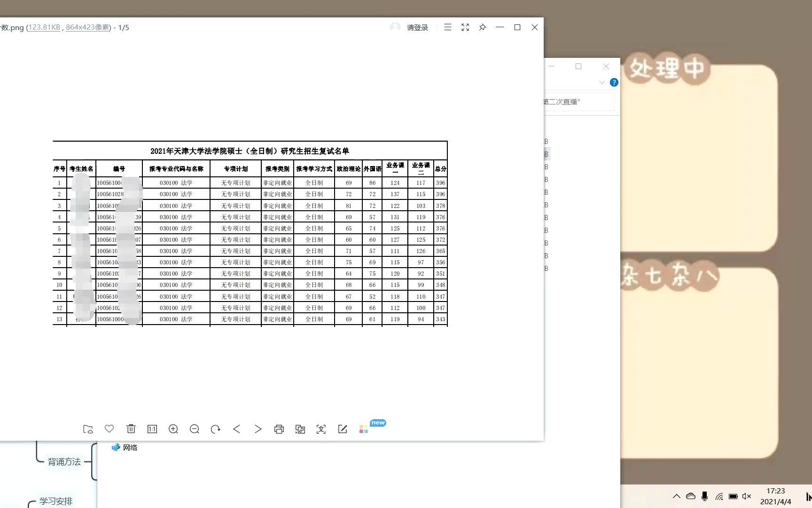Open the save-to-cloud folder icon
Screen dimensions: 812x508
[88, 429]
